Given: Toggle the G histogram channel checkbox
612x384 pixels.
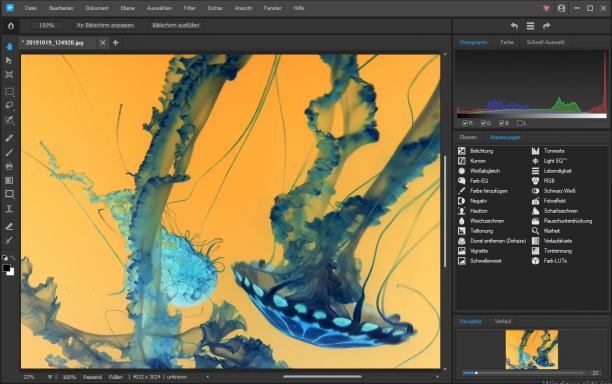Looking at the screenshot, I should pyautogui.click(x=483, y=123).
